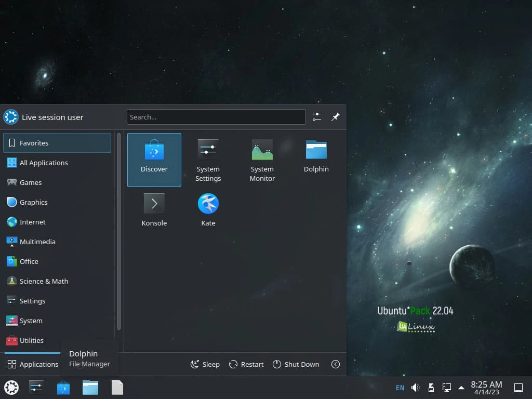Screen dimensions: 532x399
Task: Open Dolphin file manager in favorites grid
Action: tap(316, 160)
